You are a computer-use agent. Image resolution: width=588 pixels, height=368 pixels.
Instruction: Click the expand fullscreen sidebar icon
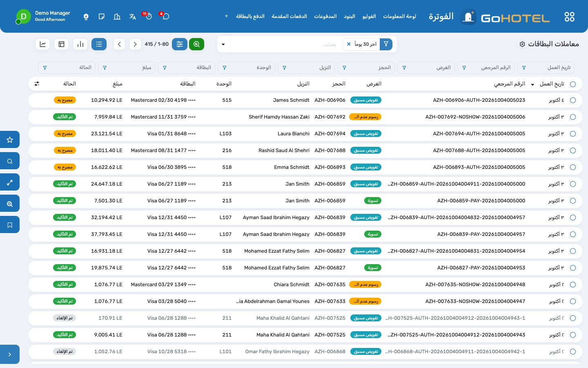pyautogui.click(x=10, y=182)
